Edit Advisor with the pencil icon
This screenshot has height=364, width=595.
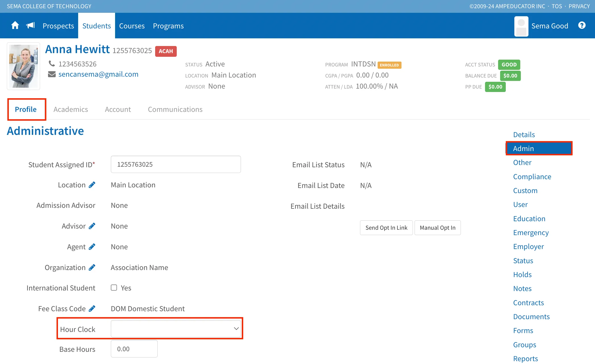[x=92, y=226]
